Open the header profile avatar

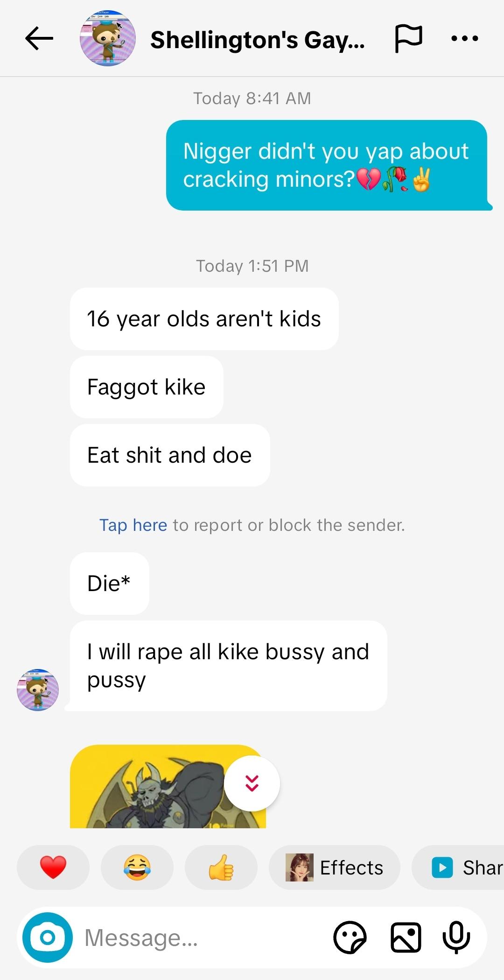click(x=108, y=38)
